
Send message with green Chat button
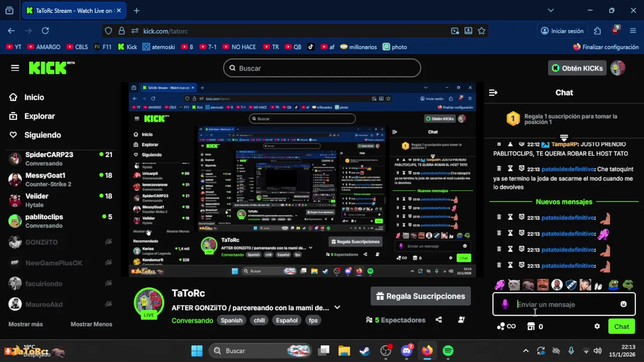click(x=621, y=326)
